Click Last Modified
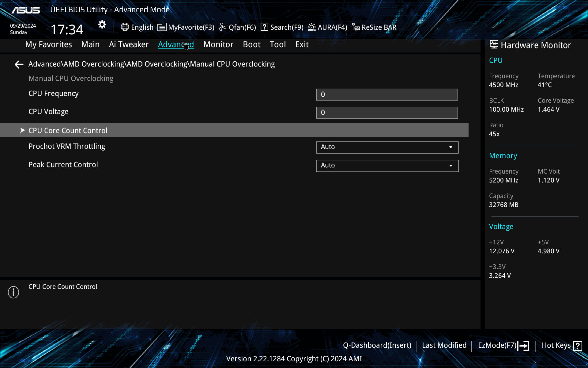This screenshot has width=588, height=368. (444, 345)
